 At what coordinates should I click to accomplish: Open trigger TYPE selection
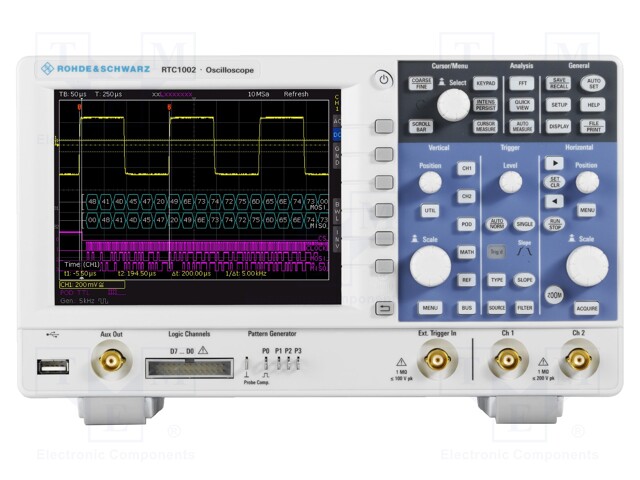(496, 280)
